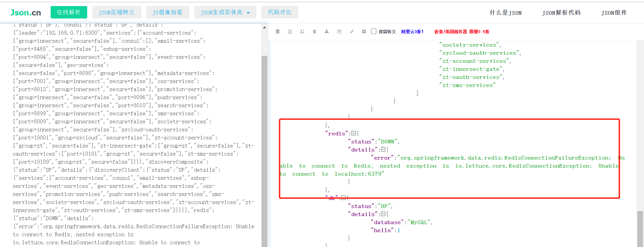
Task: Click the "DOWN" redis status value
Action: click(x=388, y=142)
